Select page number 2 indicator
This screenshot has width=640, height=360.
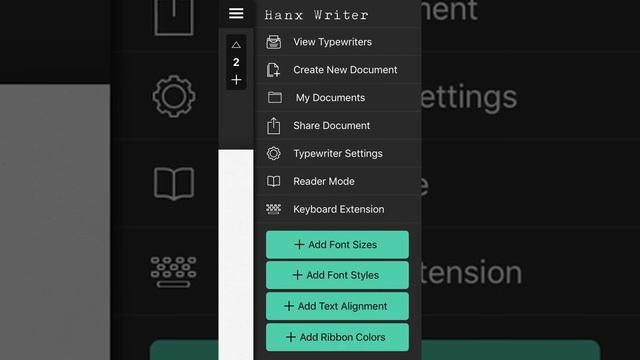point(236,62)
